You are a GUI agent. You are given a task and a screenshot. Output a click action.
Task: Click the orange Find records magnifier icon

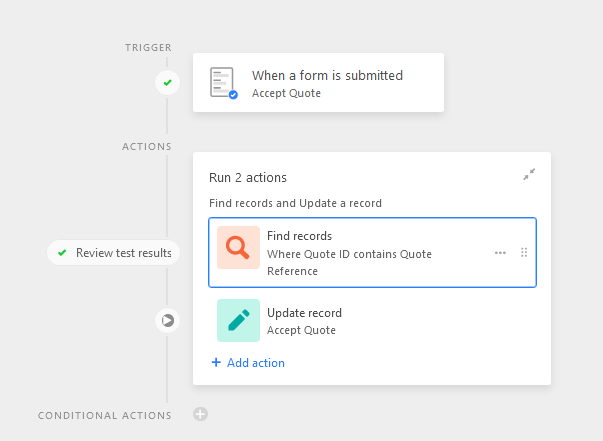coord(238,247)
